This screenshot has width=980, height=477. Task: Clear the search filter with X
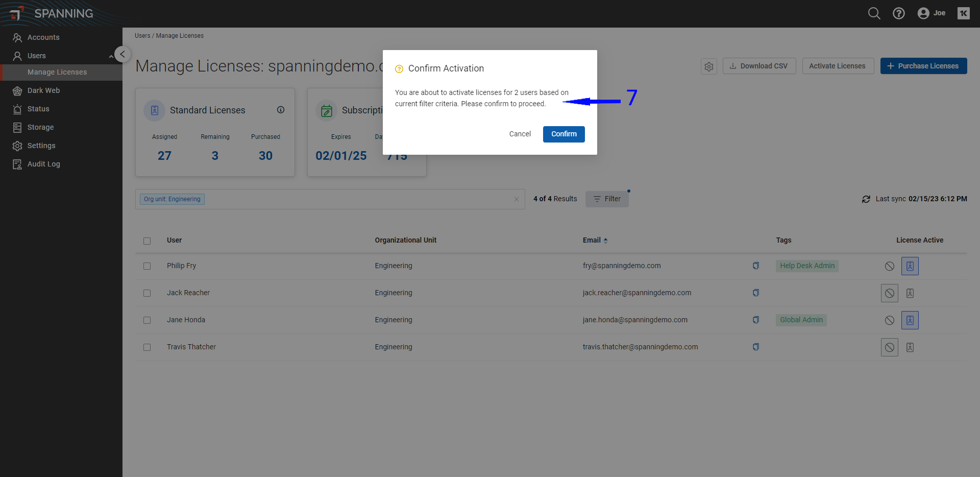click(517, 199)
